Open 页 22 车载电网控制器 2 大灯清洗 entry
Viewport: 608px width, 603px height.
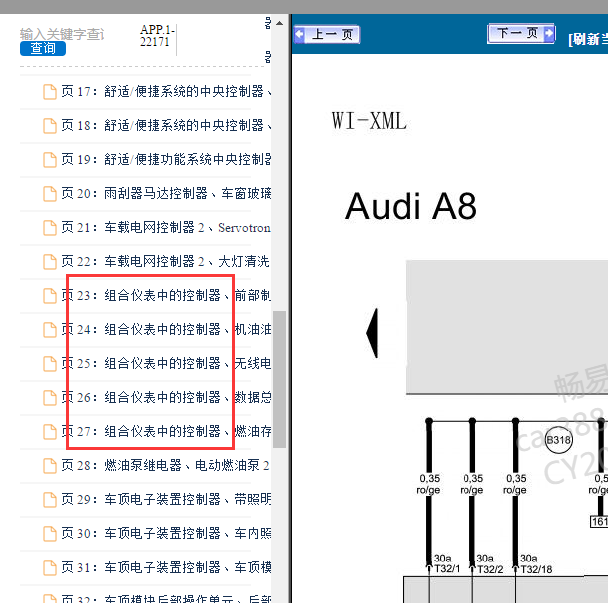point(166,261)
